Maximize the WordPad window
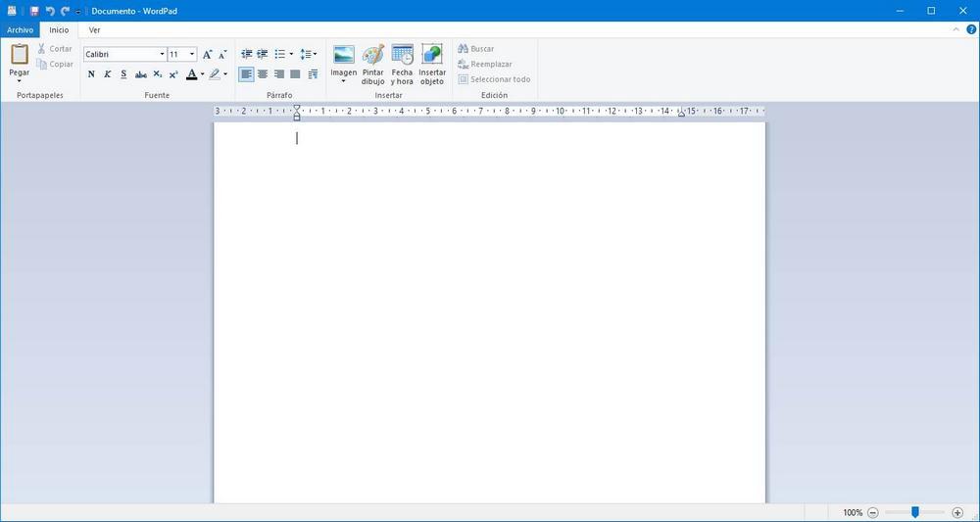 tap(931, 11)
